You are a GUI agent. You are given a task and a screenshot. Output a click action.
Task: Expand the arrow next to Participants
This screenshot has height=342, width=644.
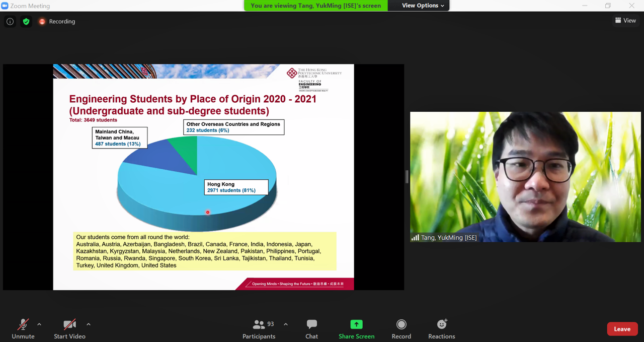(286, 324)
